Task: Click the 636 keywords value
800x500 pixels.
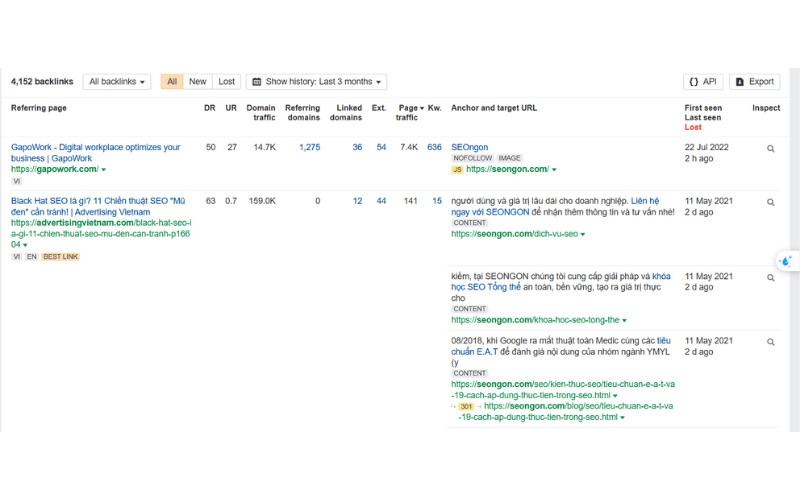Action: 435,147
